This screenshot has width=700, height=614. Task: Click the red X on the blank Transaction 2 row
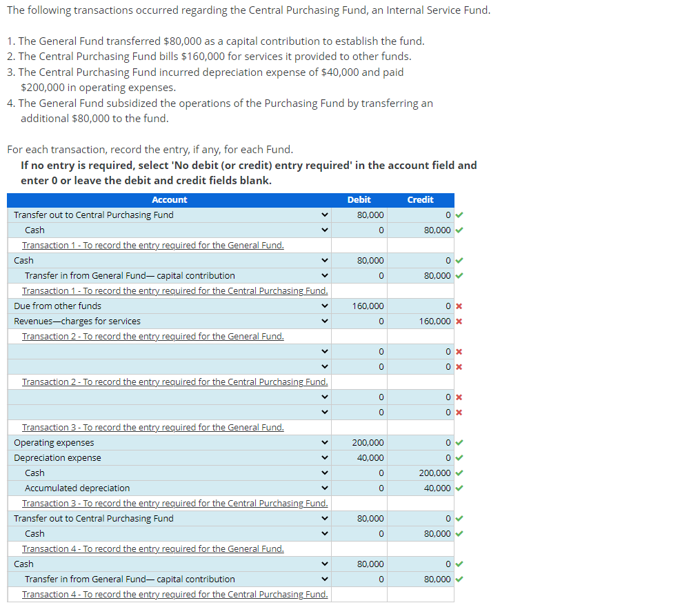coord(459,351)
